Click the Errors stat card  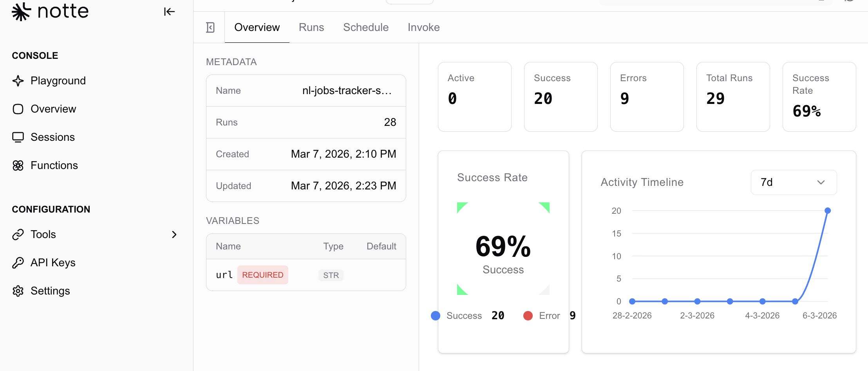coord(647,97)
